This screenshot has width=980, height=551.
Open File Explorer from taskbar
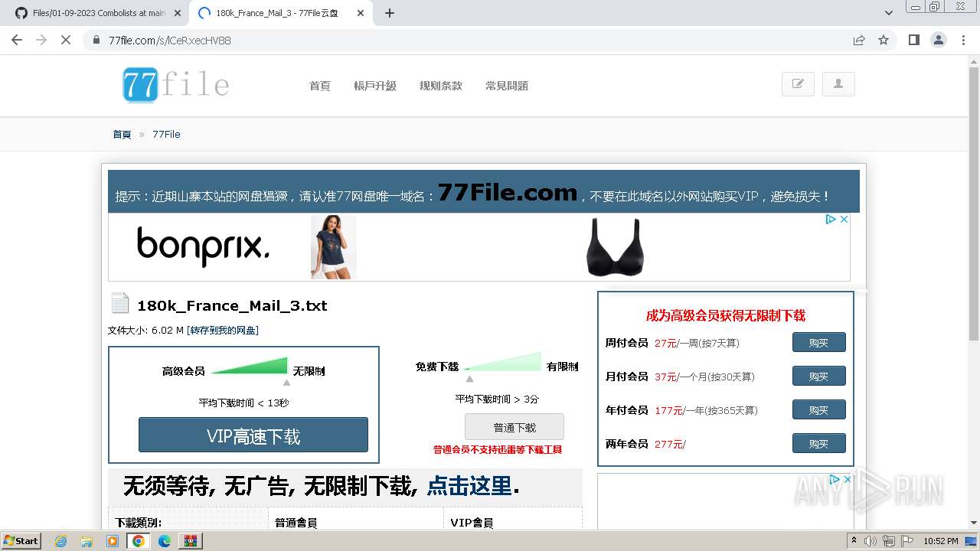(x=87, y=541)
